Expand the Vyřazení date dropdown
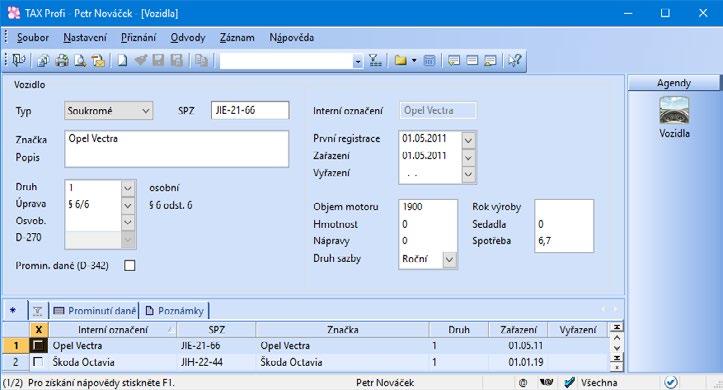The width and height of the screenshot is (723, 390). pos(468,174)
